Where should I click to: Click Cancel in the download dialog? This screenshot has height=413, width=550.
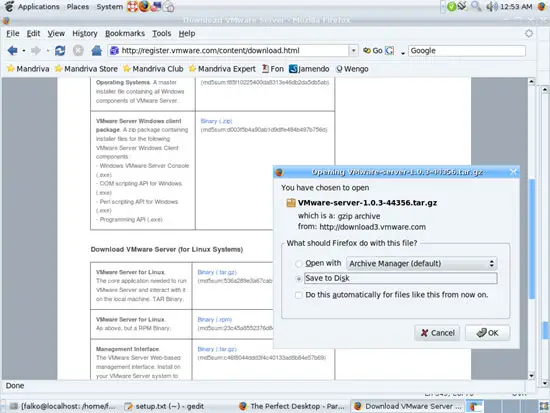point(437,333)
